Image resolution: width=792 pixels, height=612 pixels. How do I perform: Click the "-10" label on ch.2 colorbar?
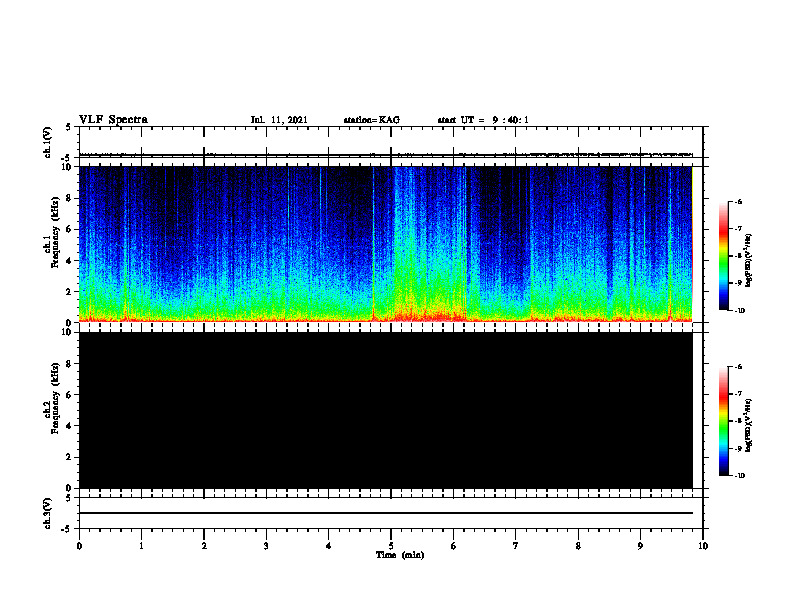[739, 475]
